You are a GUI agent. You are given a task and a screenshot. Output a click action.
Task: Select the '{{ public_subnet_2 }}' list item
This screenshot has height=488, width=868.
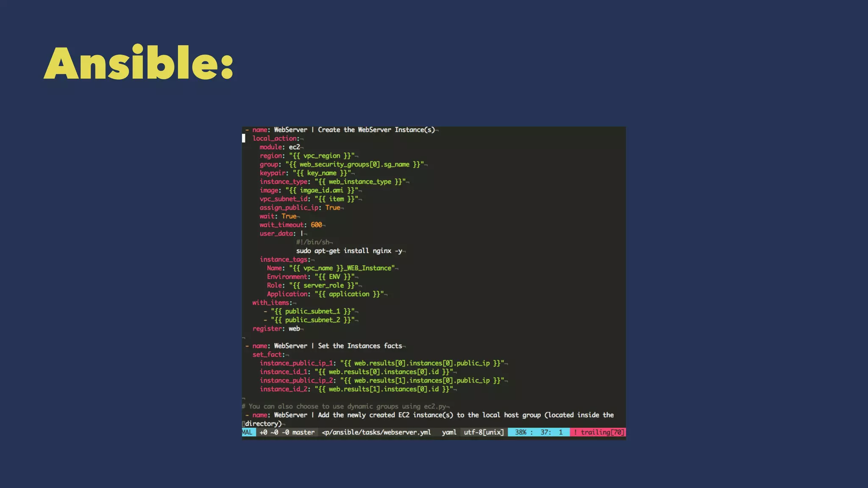311,320
